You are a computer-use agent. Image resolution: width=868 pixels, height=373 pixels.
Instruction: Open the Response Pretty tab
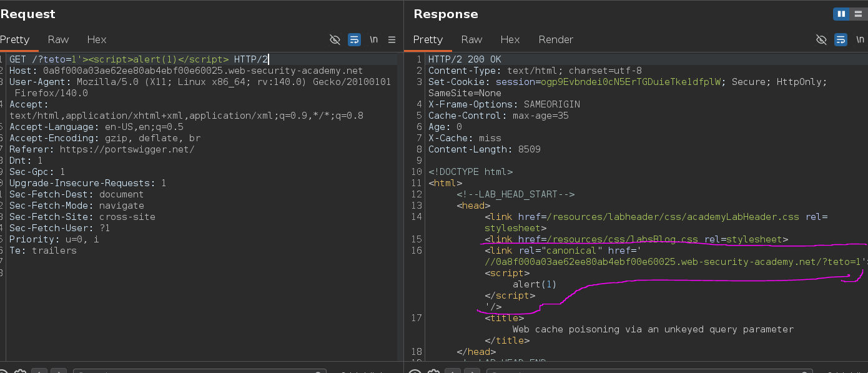coord(428,39)
